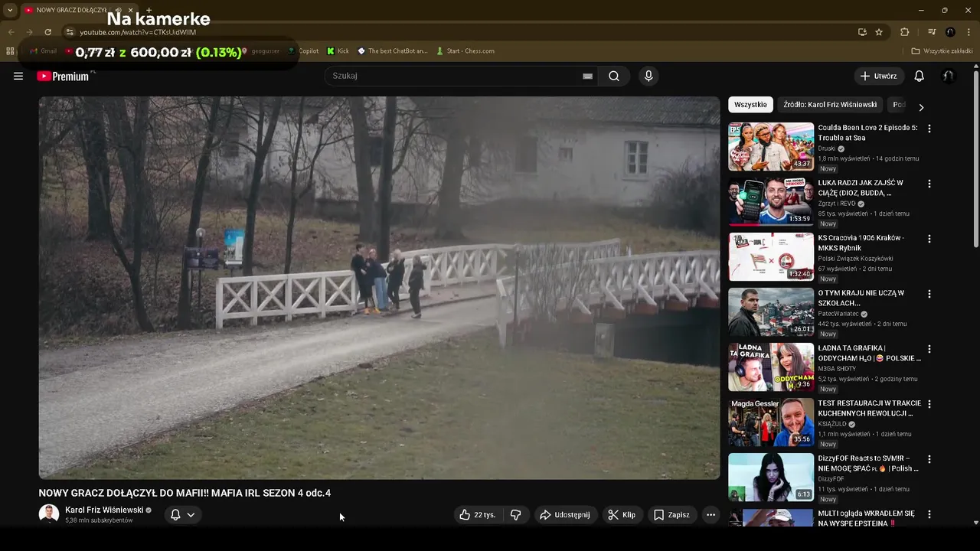Open ŁADNA TA GRAFIKA video thumbnail
Screen dimensions: 980x551
click(771, 367)
